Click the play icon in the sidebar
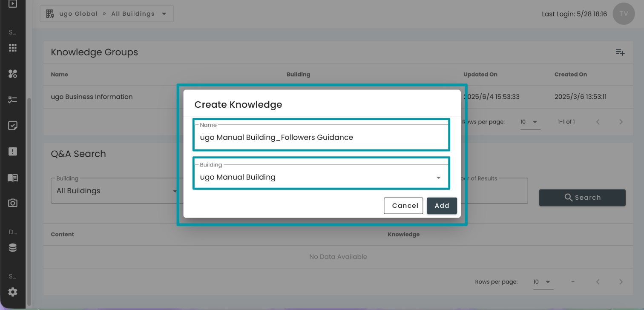Viewport: 644px width, 310px height. click(13, 4)
